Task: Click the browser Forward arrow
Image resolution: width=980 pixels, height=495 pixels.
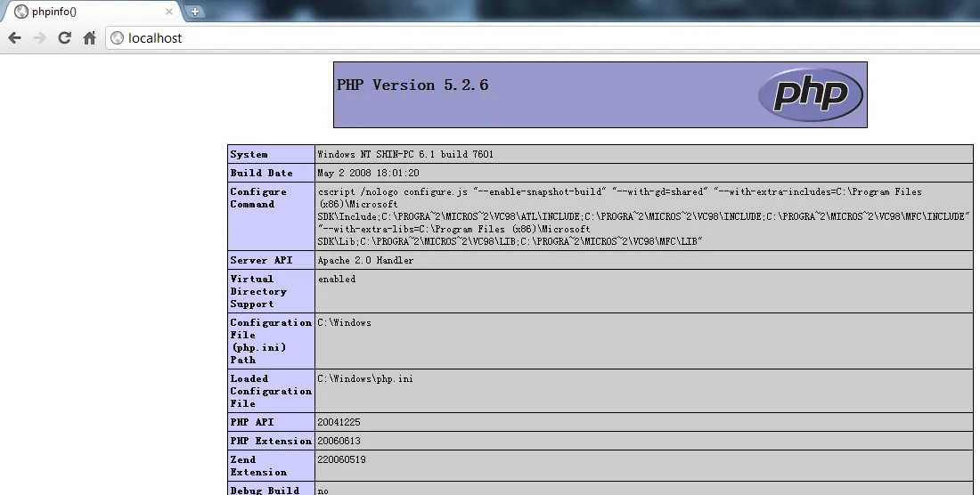Action: click(x=39, y=38)
